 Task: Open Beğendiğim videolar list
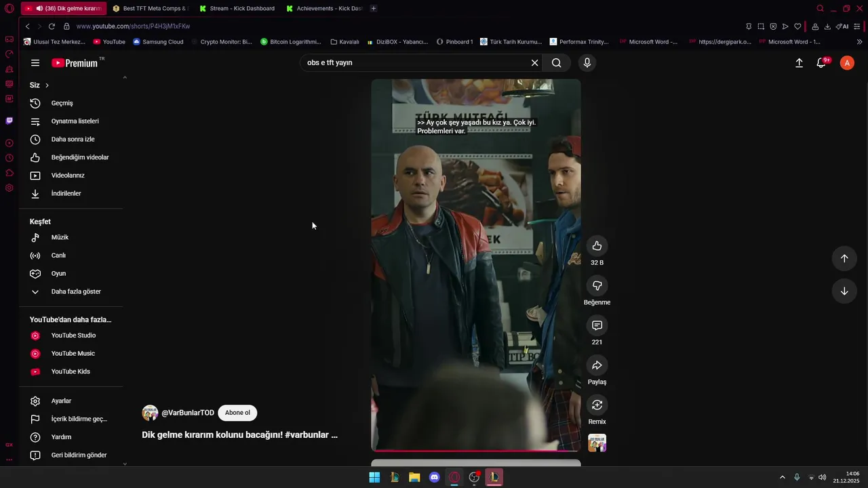[71, 157]
